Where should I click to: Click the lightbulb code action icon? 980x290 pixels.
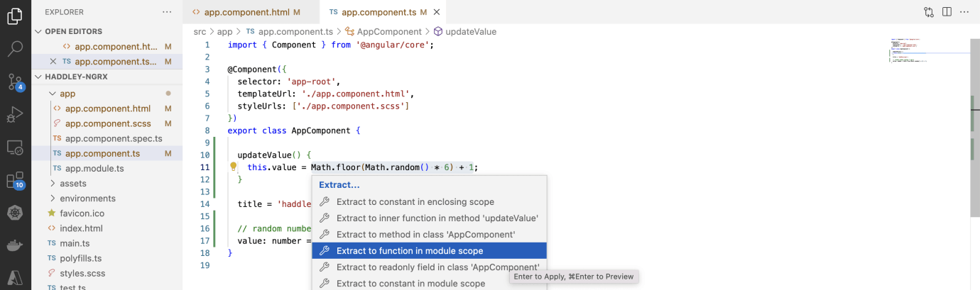tap(232, 167)
